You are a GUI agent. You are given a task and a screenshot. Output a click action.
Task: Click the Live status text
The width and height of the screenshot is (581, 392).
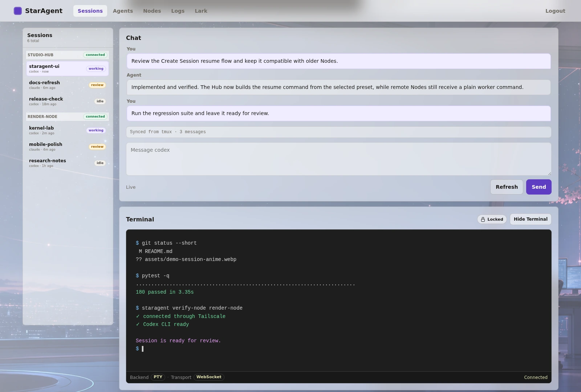[x=131, y=187]
